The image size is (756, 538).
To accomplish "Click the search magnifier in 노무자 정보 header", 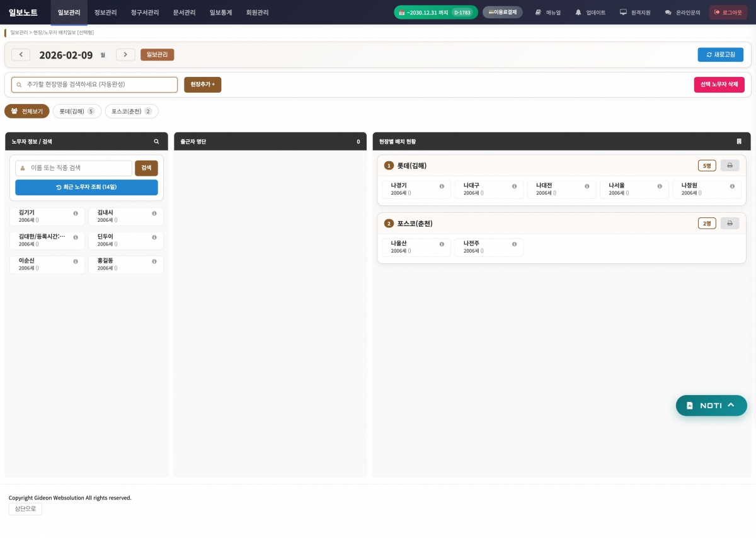I will coord(157,142).
